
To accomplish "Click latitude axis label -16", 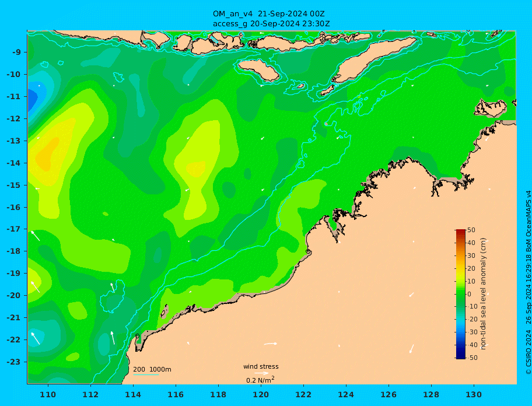I will coord(13,207).
